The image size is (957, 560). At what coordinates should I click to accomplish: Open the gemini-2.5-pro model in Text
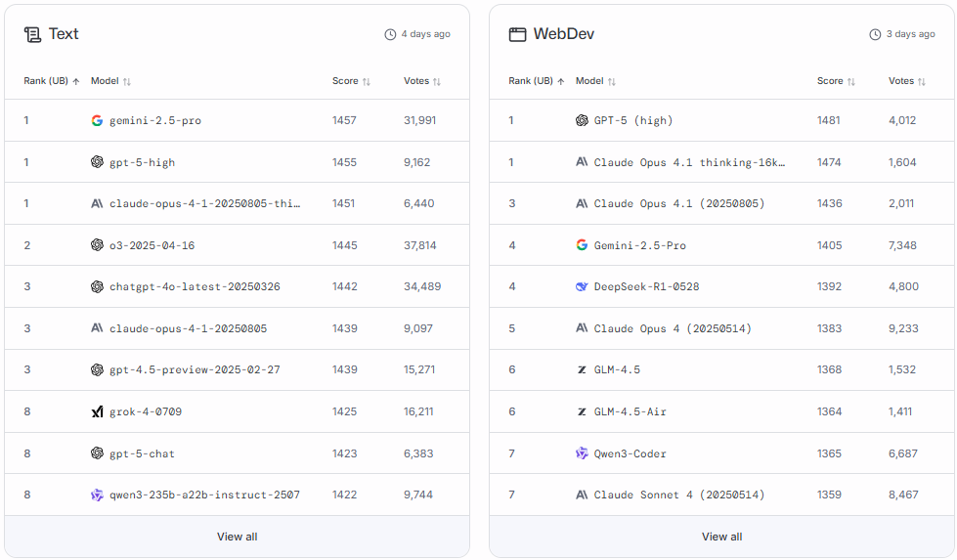[x=155, y=121]
